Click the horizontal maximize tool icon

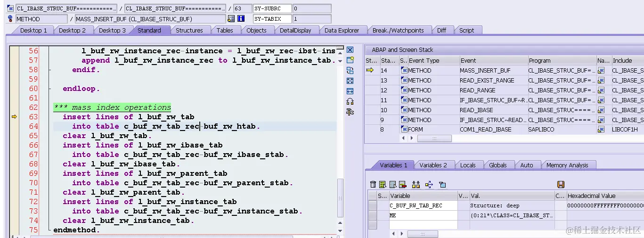(x=350, y=91)
